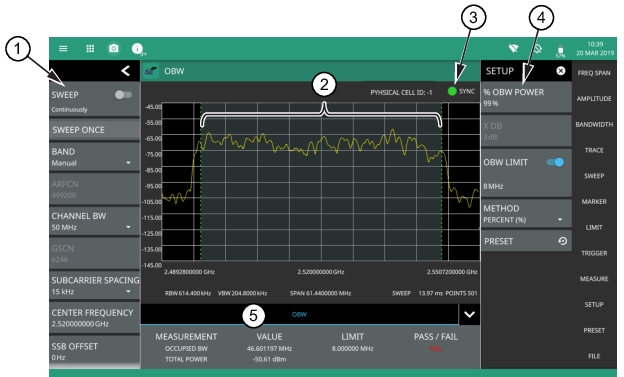
Task: Click the PRESET reset icon in setup panel
Action: [562, 241]
